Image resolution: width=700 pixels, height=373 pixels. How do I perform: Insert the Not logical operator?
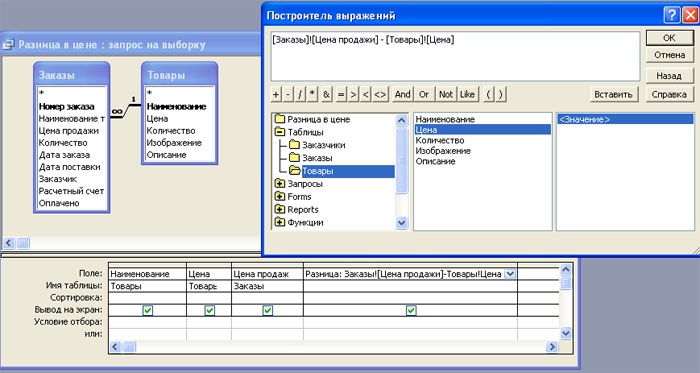tap(446, 94)
